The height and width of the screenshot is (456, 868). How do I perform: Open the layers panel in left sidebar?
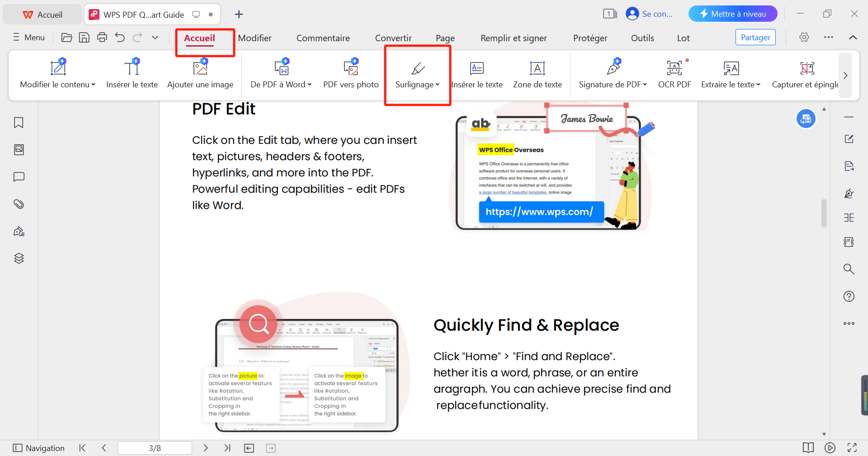[x=19, y=258]
